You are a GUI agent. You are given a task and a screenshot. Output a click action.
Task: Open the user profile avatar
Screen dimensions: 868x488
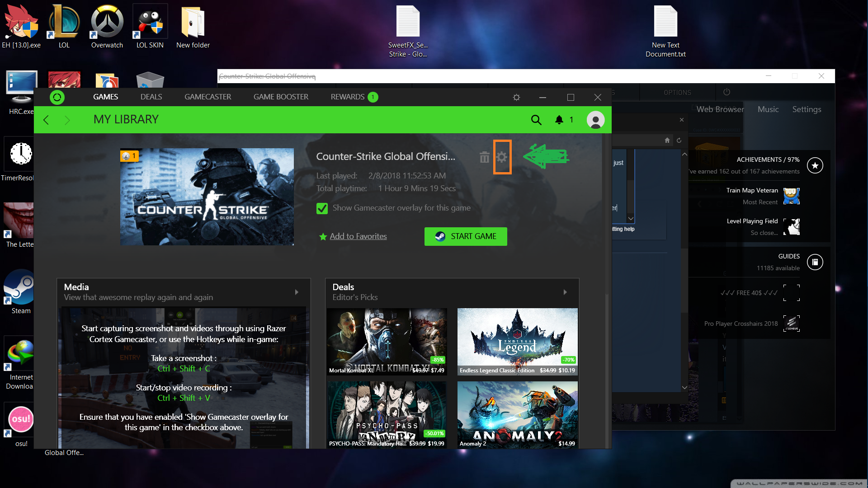595,120
